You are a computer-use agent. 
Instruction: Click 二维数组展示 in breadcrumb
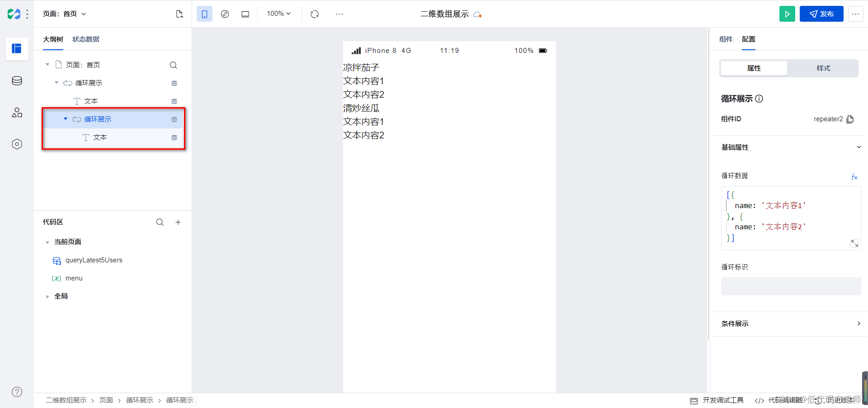66,400
